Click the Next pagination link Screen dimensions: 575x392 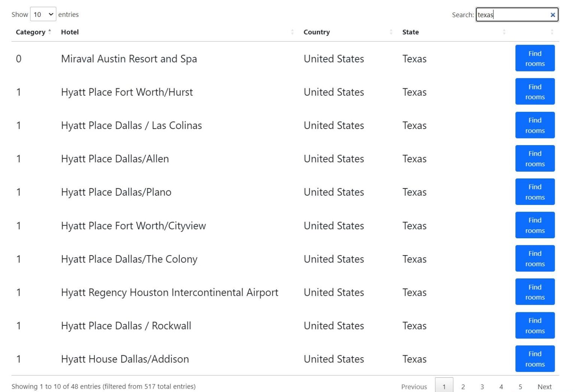point(544,387)
